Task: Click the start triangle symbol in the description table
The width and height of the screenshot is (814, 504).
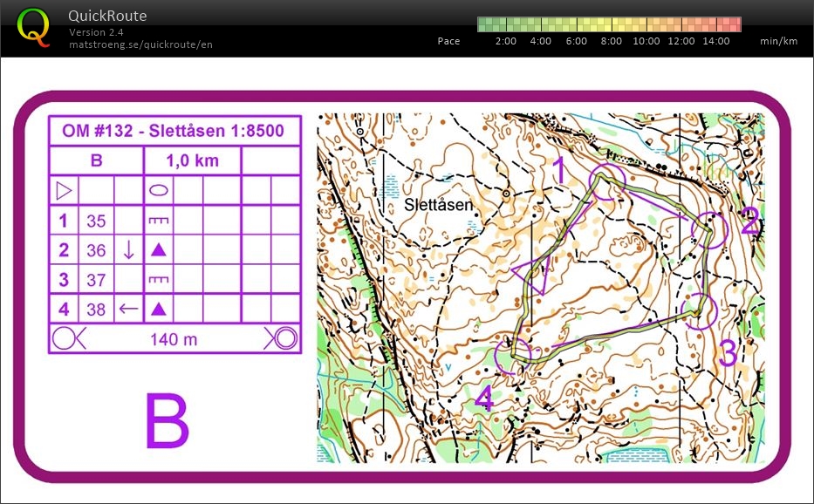Action: tap(63, 189)
